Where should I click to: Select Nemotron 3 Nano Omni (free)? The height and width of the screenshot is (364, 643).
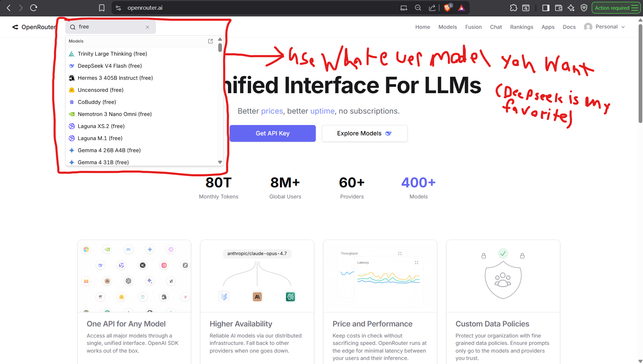pos(141,114)
